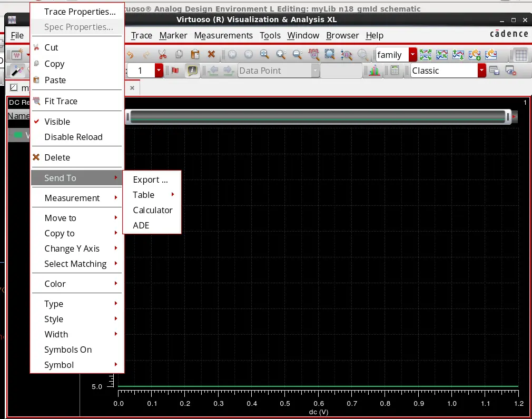Click the reload graph icon

point(490,55)
